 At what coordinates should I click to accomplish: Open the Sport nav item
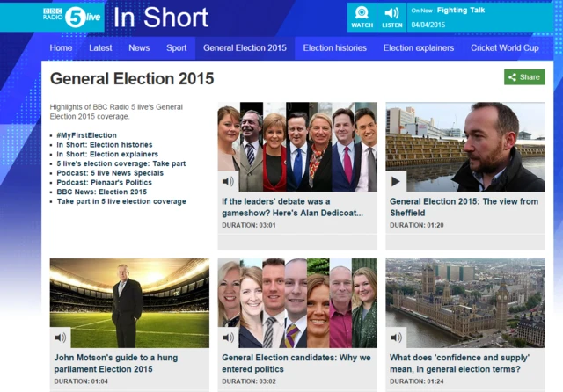(176, 47)
